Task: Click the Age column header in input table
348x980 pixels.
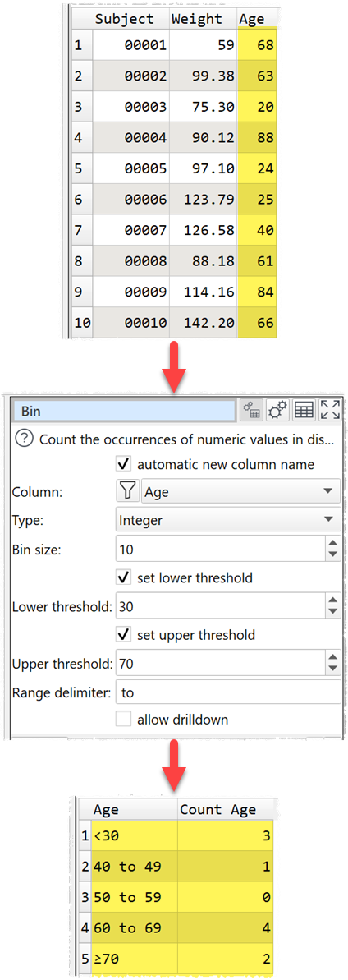Action: pos(257,19)
